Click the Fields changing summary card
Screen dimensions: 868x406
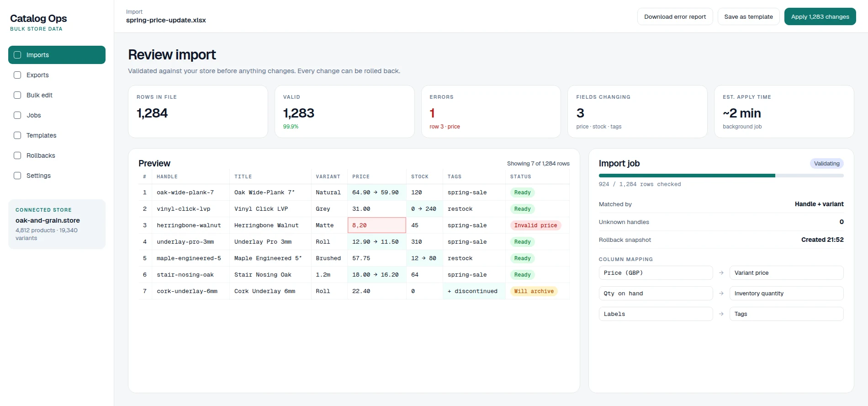click(637, 112)
